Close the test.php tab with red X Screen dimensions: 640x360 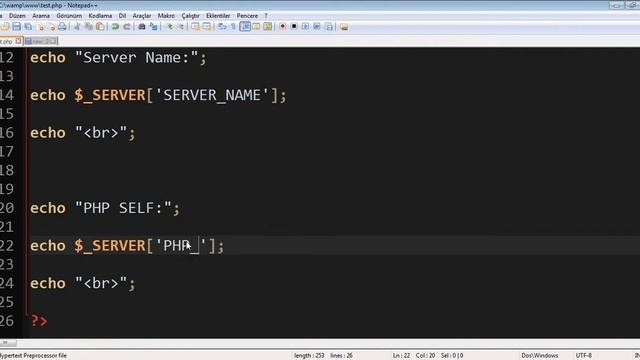tap(18, 41)
